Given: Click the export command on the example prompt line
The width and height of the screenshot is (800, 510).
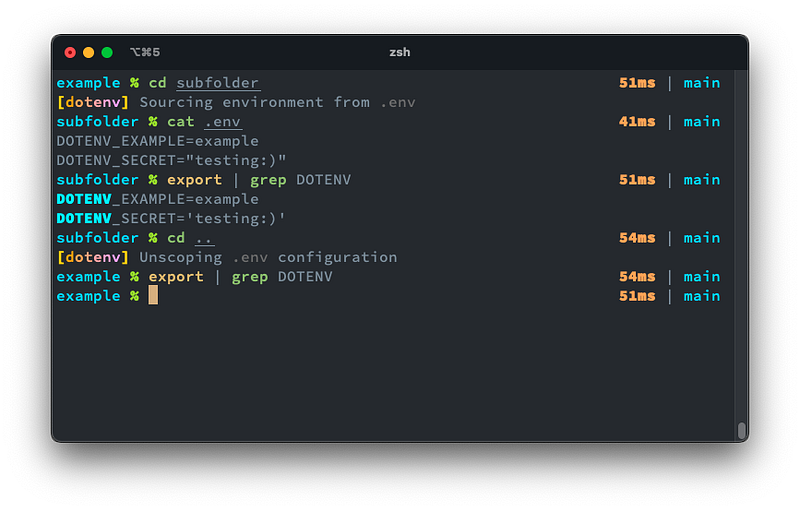Looking at the screenshot, I should click(176, 277).
